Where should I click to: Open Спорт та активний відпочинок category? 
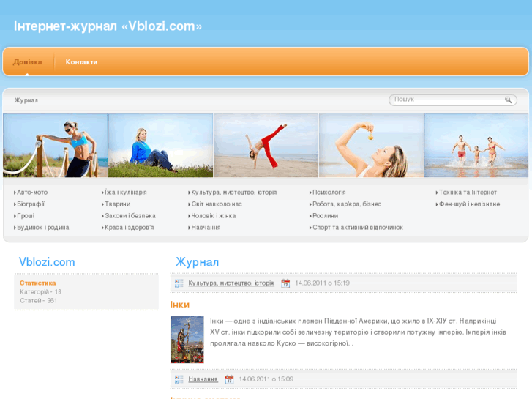358,228
